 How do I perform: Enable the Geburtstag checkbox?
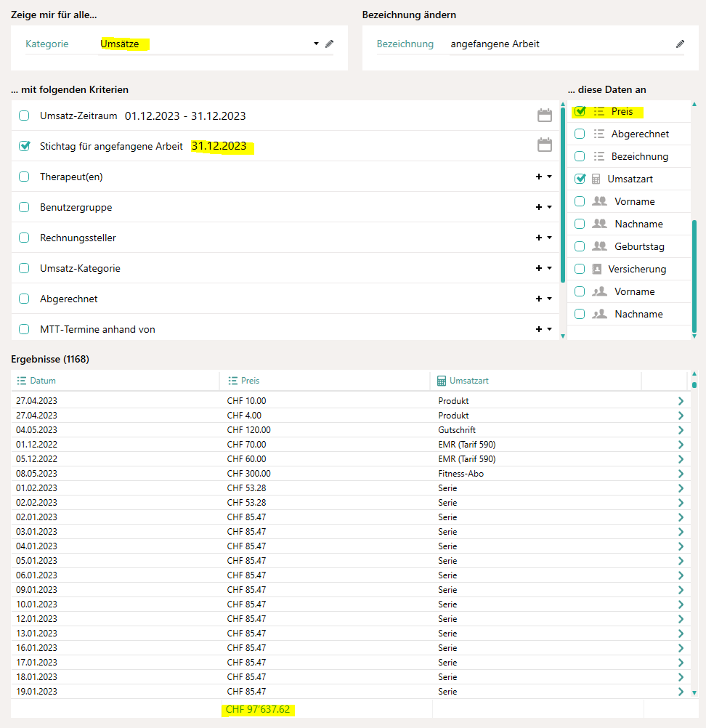[580, 246]
